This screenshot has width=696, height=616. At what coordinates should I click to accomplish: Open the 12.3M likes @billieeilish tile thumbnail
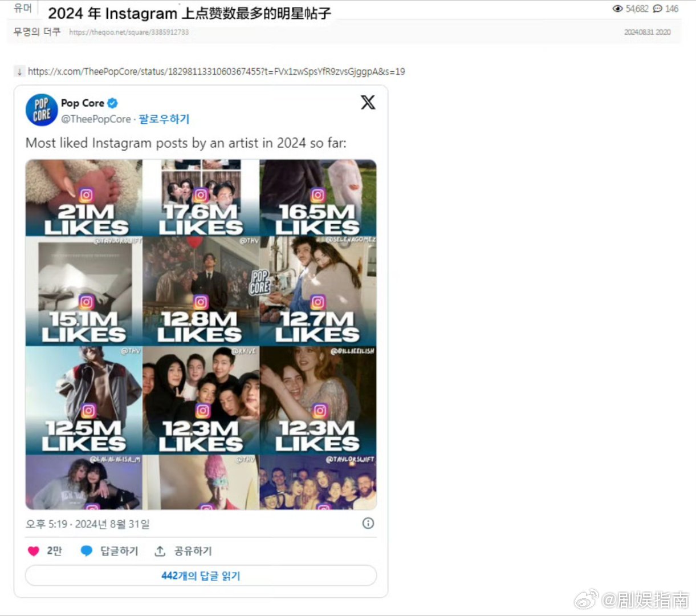(318, 400)
